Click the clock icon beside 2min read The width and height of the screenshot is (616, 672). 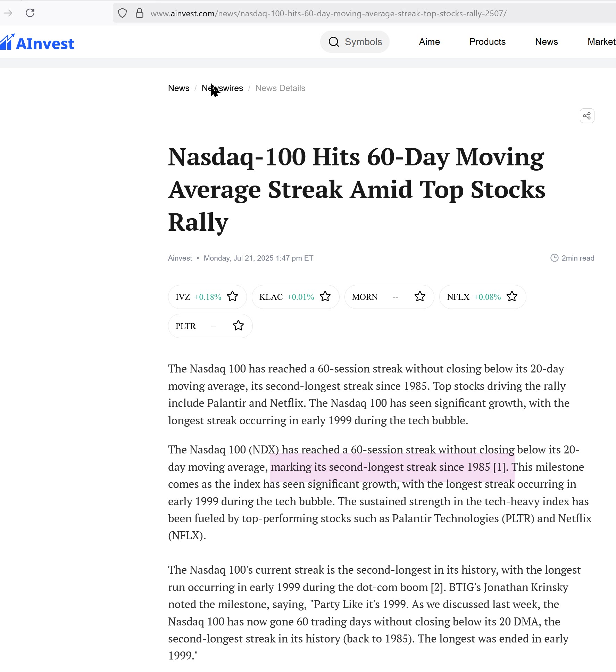click(x=554, y=258)
